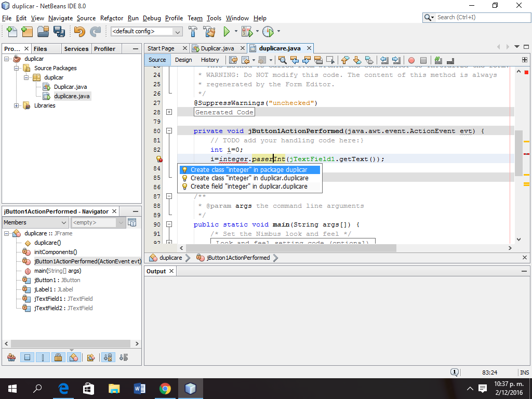
Task: Click the Profile Project clock icon
Action: 268,32
